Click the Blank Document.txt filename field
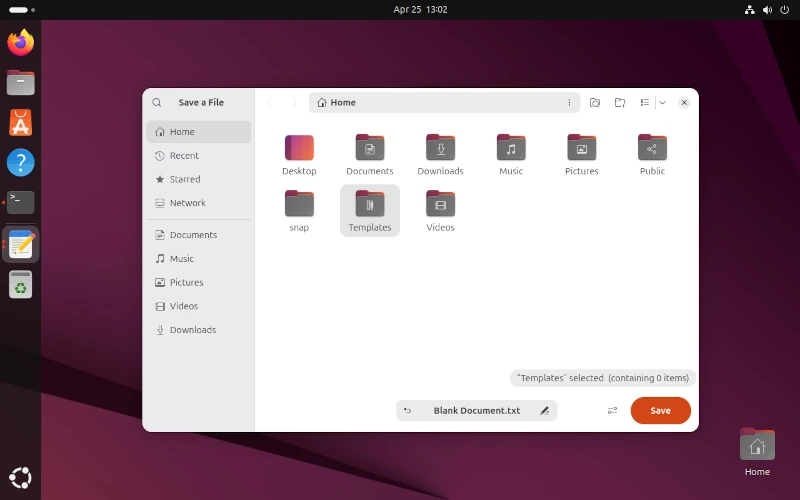Screen dimensions: 800x500 click(476, 411)
